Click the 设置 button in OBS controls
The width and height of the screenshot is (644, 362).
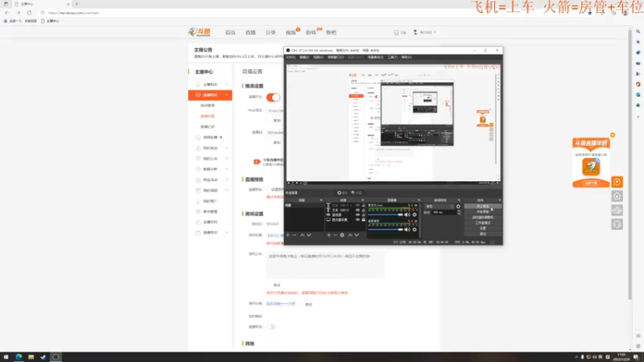tap(482, 228)
